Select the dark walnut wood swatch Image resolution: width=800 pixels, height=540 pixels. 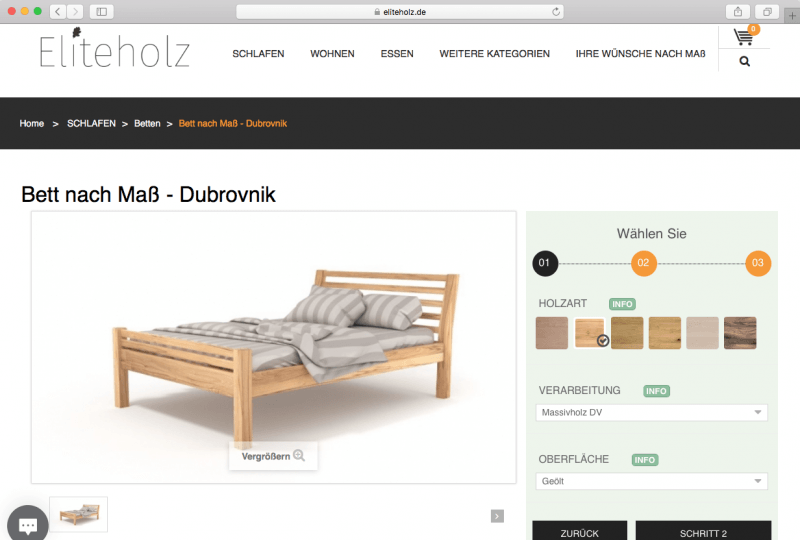pos(740,333)
